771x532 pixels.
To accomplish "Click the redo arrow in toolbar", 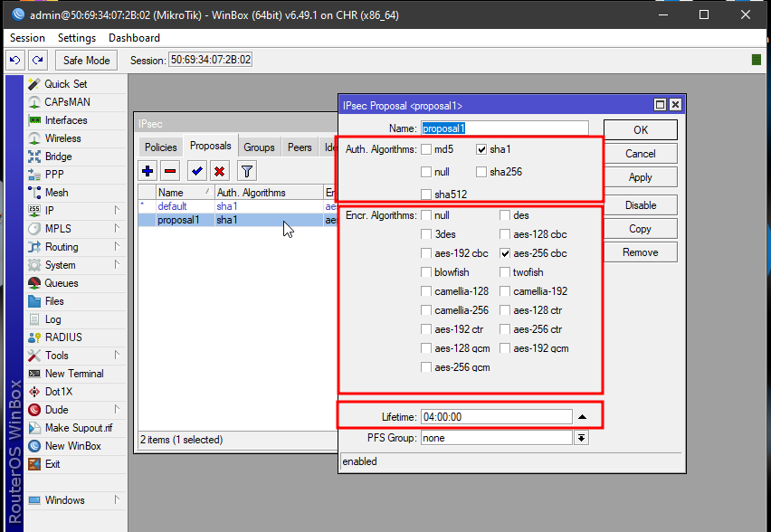I will click(x=37, y=60).
